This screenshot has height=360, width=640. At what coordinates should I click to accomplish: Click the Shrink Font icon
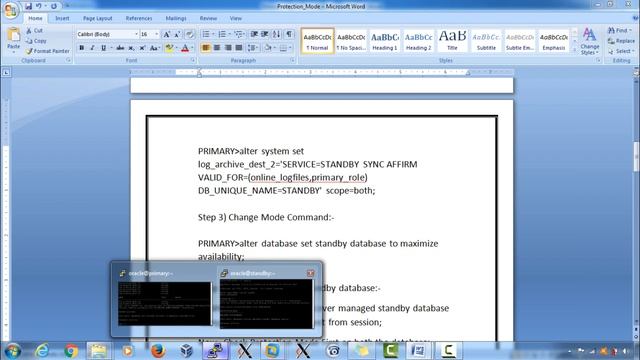click(x=177, y=34)
